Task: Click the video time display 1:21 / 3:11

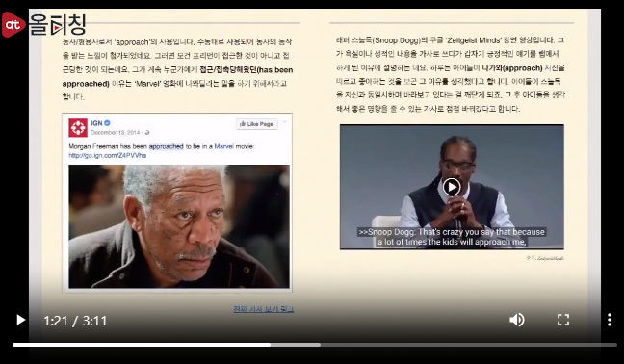Action: pos(75,321)
